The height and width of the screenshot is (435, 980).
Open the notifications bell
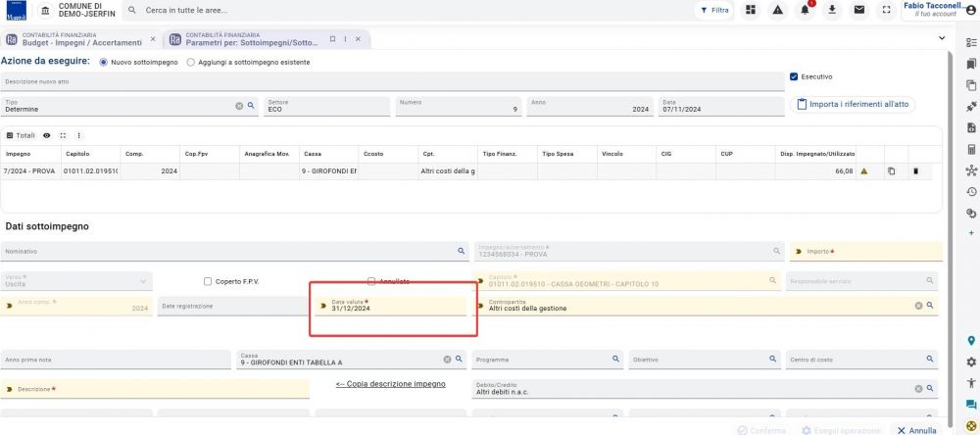click(x=805, y=10)
